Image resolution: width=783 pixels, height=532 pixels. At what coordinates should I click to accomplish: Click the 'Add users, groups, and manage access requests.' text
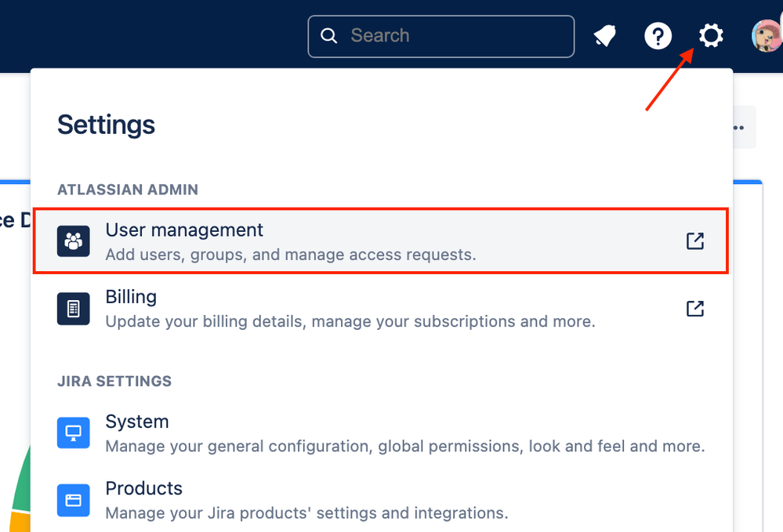coord(291,255)
